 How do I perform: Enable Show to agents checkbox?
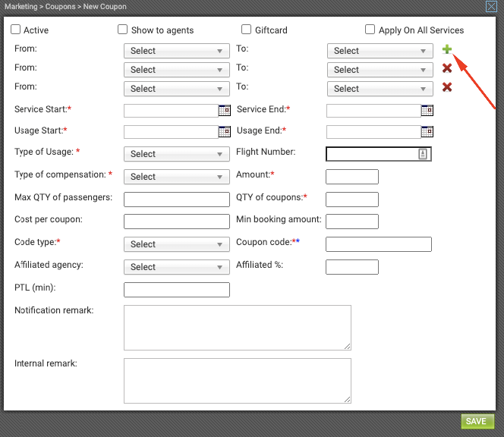coord(122,30)
